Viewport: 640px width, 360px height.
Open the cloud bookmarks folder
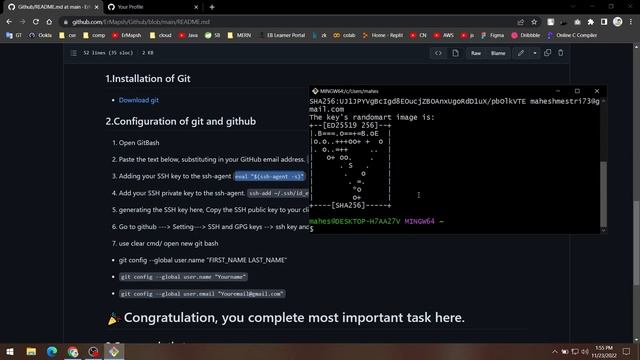coord(161,36)
